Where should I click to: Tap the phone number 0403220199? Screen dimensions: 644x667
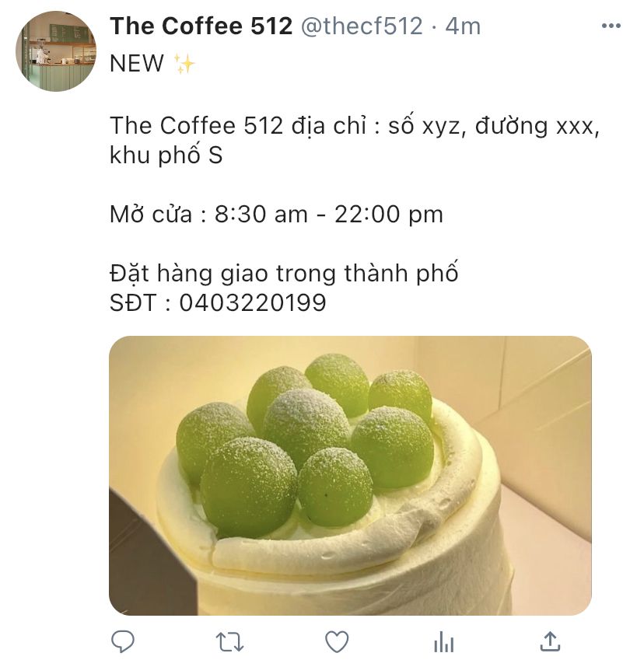pyautogui.click(x=253, y=303)
